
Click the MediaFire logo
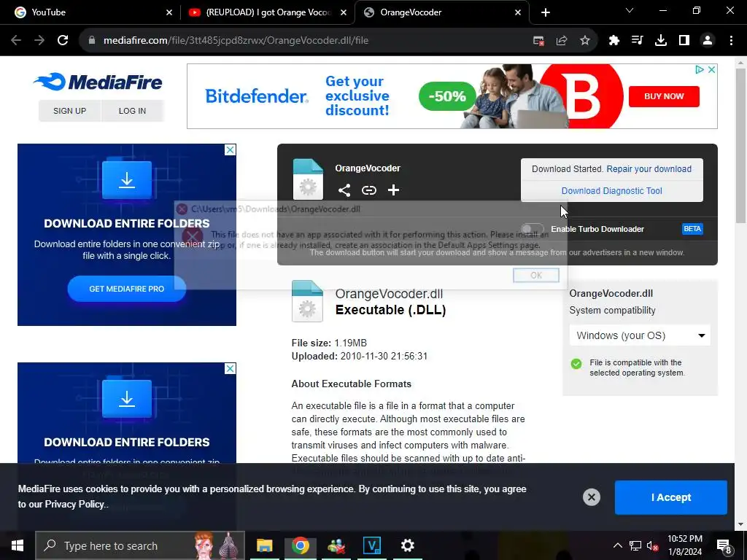[x=98, y=82]
